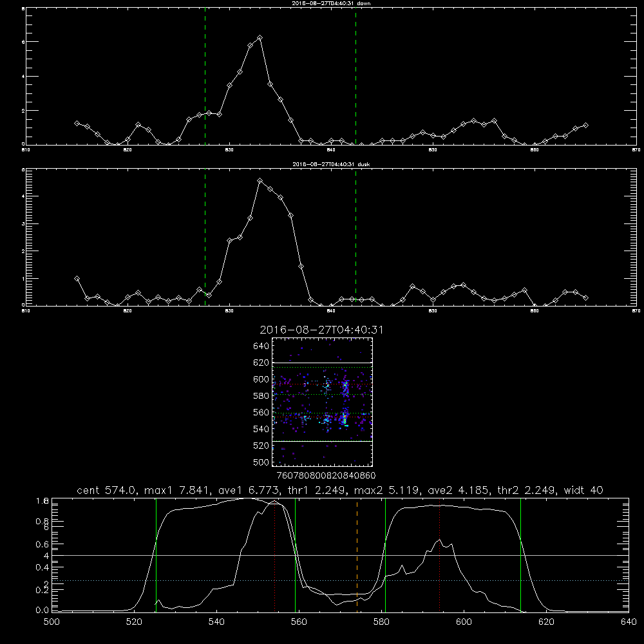Click the '580' label on image panel y-axis

[x=261, y=396]
